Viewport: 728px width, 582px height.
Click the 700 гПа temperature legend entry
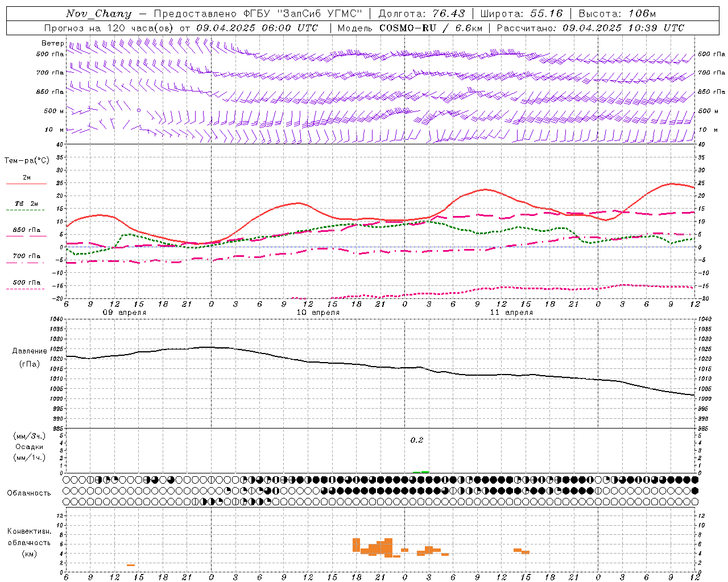[x=27, y=256]
